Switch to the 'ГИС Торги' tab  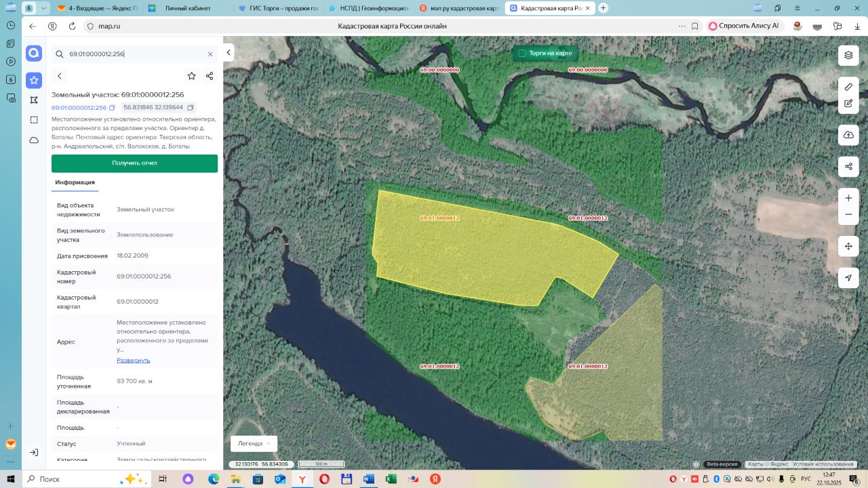pos(278,8)
